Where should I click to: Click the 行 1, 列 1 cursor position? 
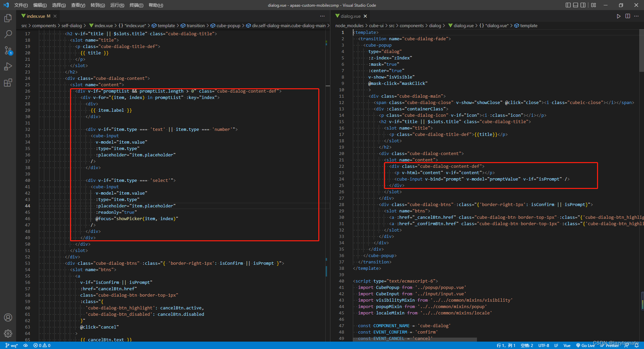pos(506,345)
